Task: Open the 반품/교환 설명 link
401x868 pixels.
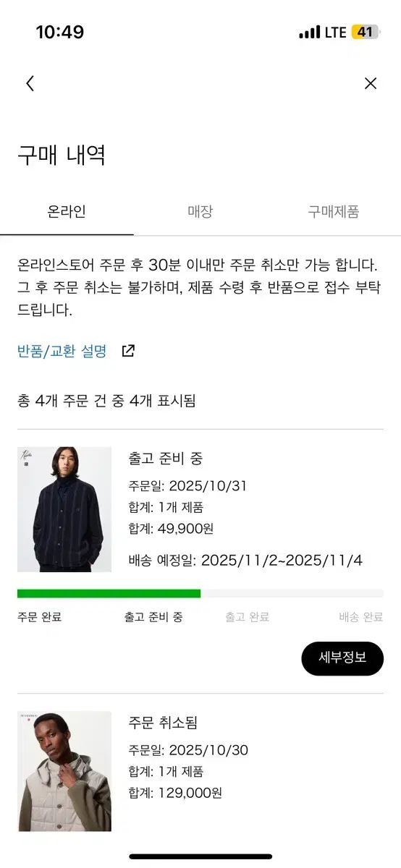Action: point(62,351)
